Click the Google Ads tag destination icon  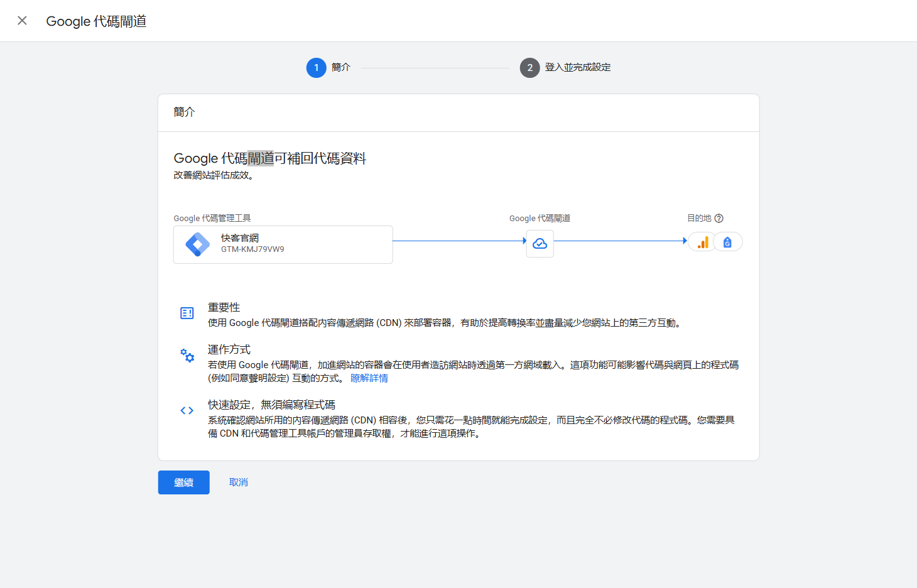(727, 242)
